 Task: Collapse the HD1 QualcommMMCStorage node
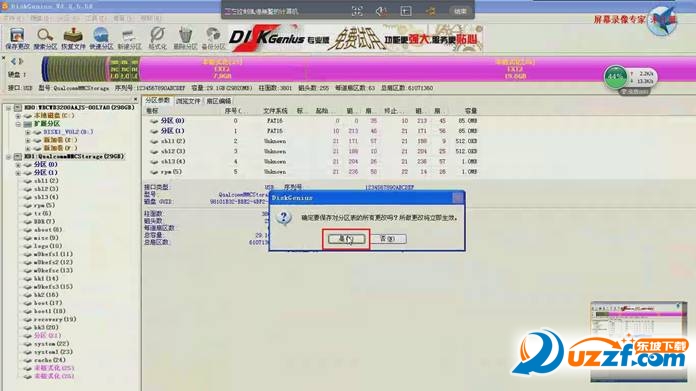[x=8, y=157]
